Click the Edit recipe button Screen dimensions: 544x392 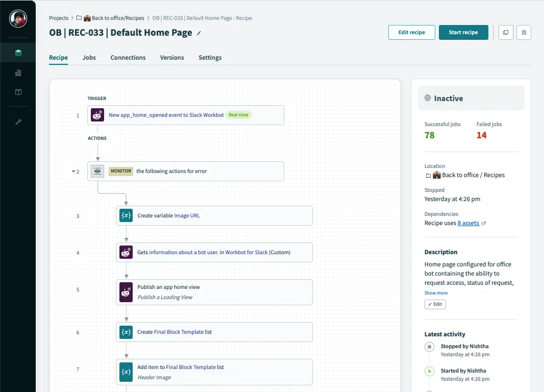point(411,32)
